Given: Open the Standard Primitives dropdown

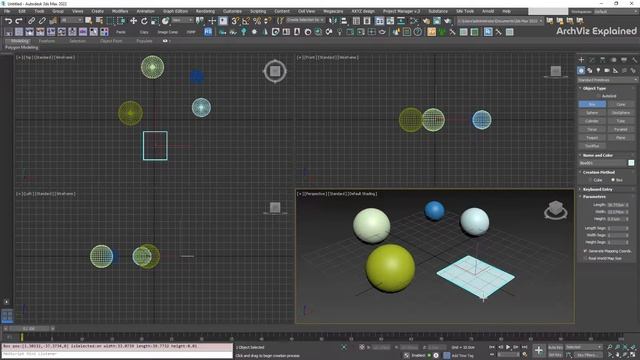Looking at the screenshot, I should click(x=607, y=80).
